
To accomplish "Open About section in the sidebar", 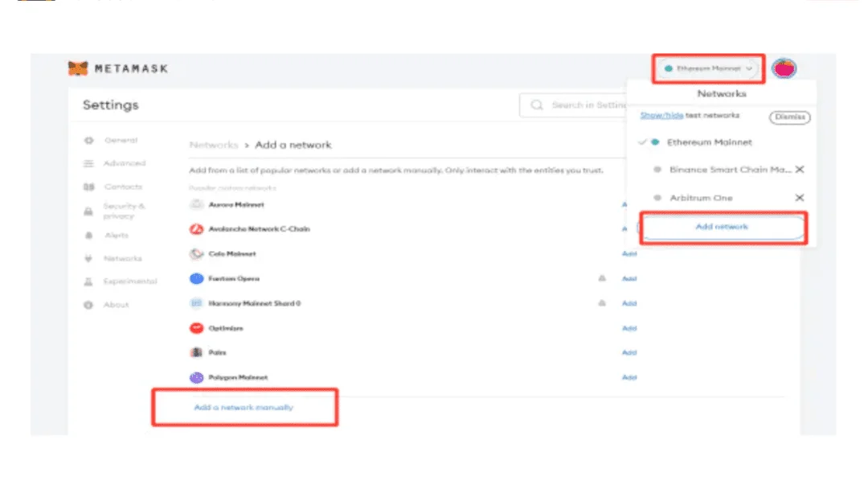I will coord(106,305).
